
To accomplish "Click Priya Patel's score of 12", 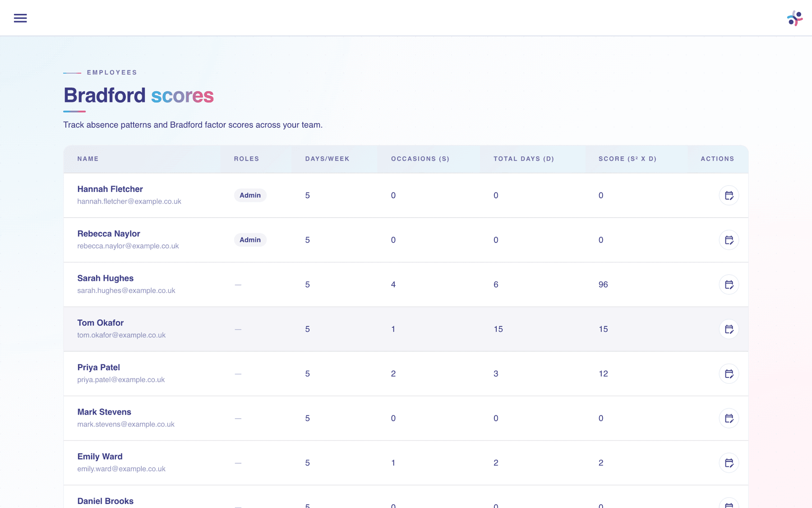I will coord(603,374).
